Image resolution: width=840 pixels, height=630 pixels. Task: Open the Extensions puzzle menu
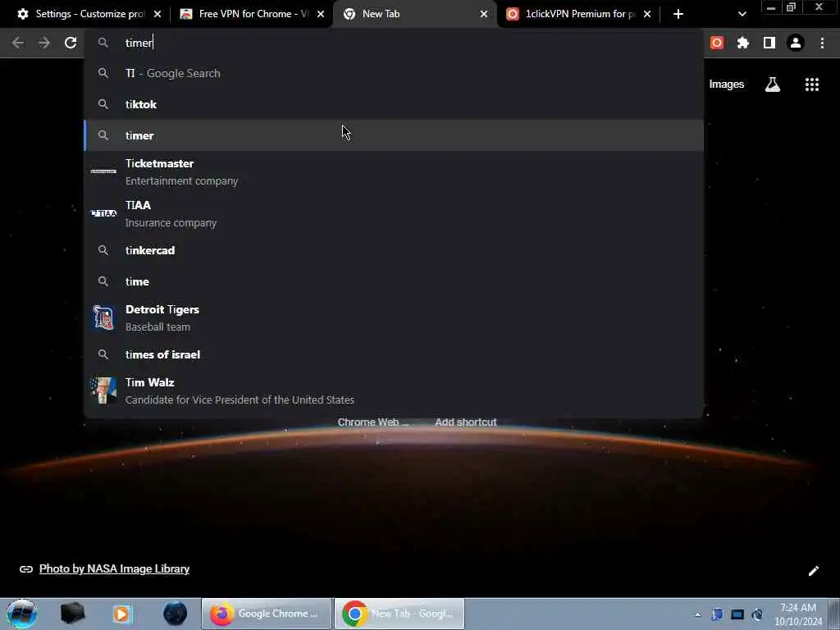click(743, 43)
